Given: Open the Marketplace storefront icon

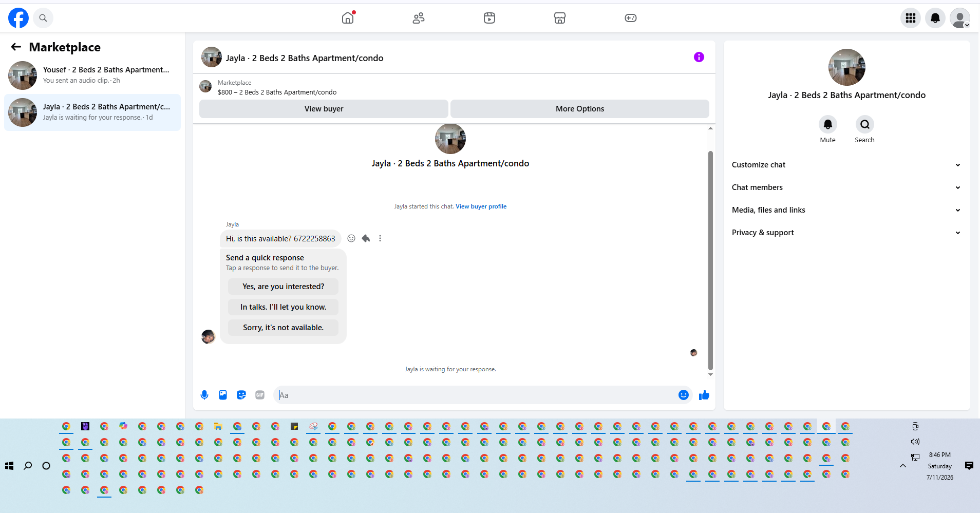Looking at the screenshot, I should click(x=560, y=18).
